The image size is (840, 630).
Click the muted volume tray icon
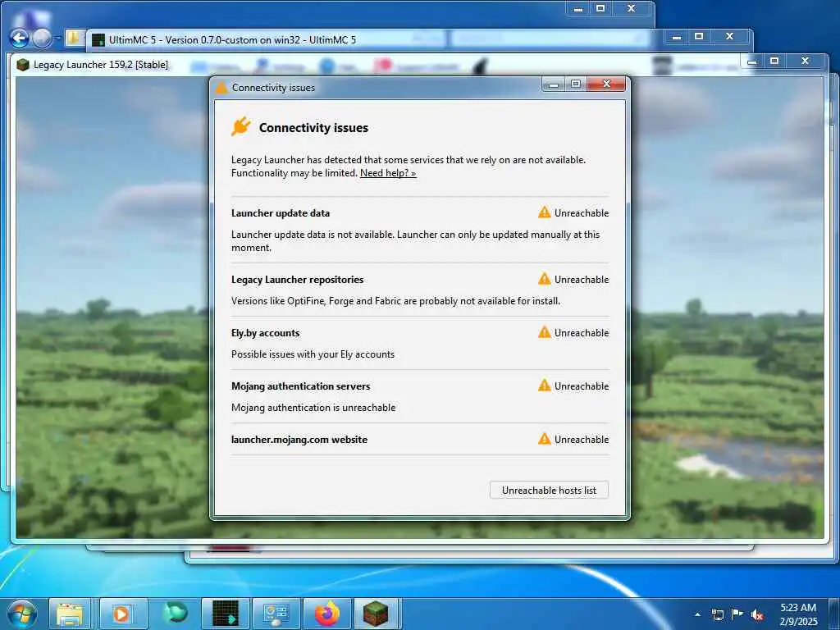coord(757,614)
